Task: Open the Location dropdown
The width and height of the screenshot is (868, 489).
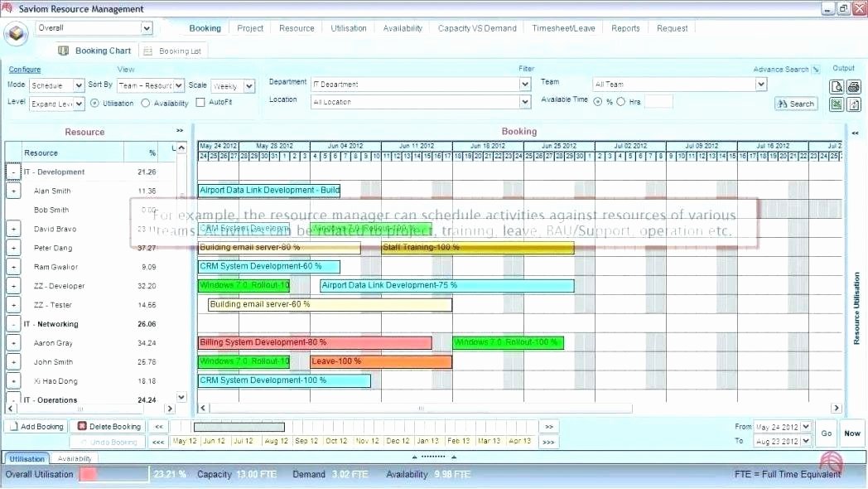Action: coord(525,102)
